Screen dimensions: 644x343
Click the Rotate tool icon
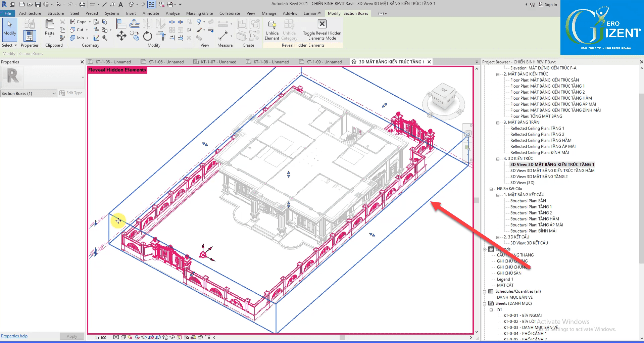pos(147,36)
